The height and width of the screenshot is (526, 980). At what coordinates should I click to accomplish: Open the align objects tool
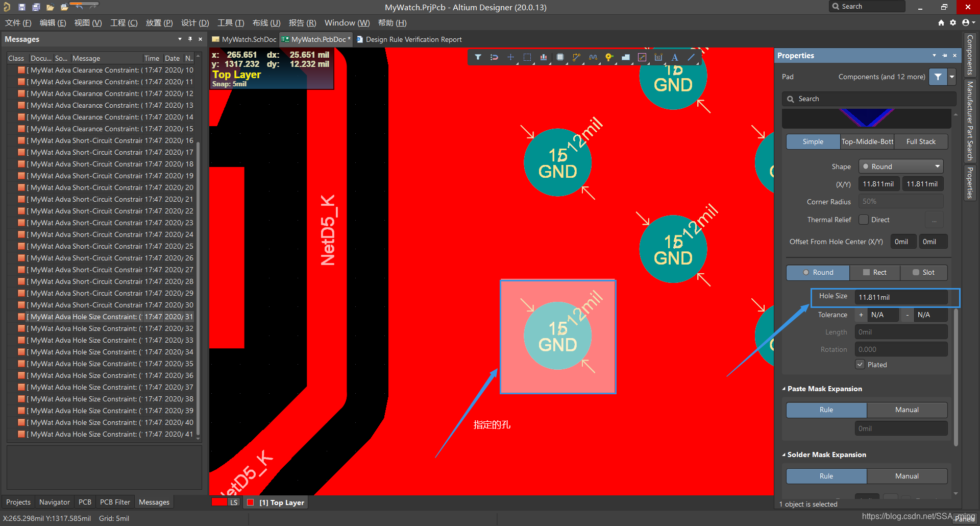pyautogui.click(x=544, y=57)
